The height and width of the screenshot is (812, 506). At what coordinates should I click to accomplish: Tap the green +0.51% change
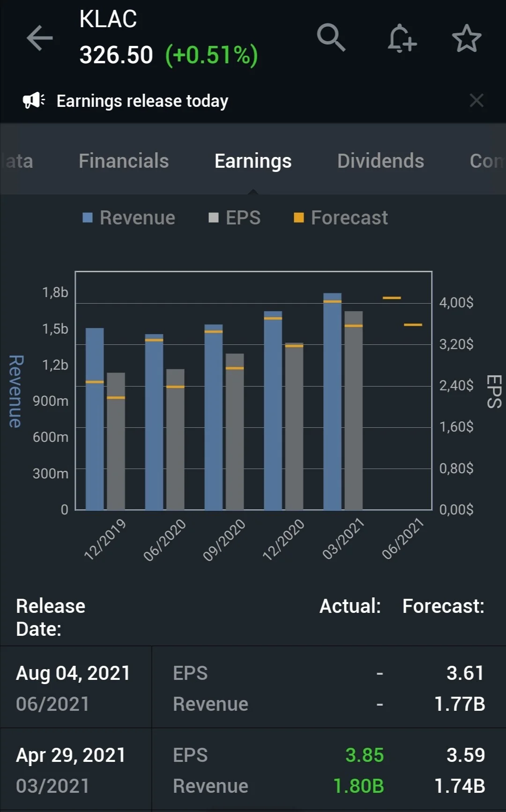(x=211, y=55)
